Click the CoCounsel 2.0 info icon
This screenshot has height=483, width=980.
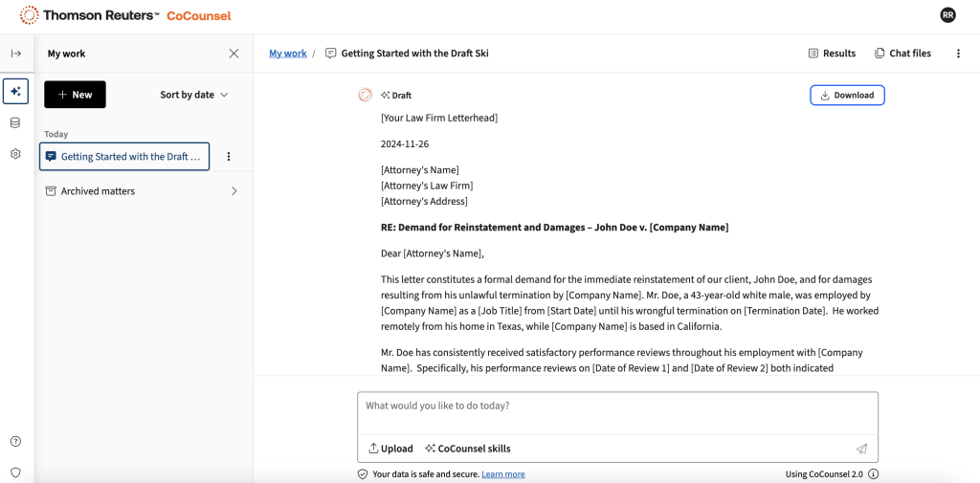pyautogui.click(x=873, y=474)
